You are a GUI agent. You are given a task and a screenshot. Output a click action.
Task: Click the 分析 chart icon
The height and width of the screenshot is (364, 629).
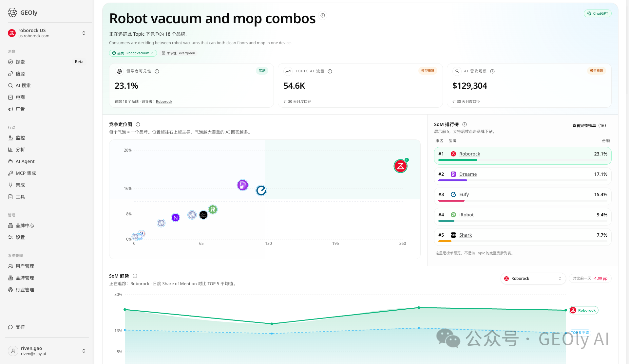(10, 150)
